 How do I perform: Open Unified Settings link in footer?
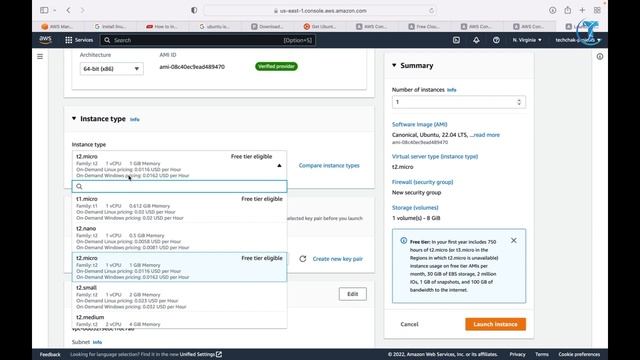200,354
